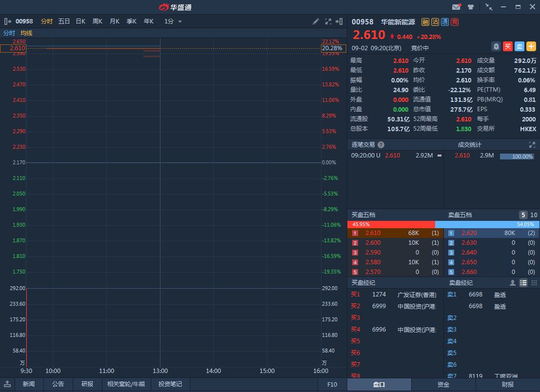Click the upload tray icon bottom-left
Image resolution: width=540 pixels, height=392 pixels.
[7, 384]
